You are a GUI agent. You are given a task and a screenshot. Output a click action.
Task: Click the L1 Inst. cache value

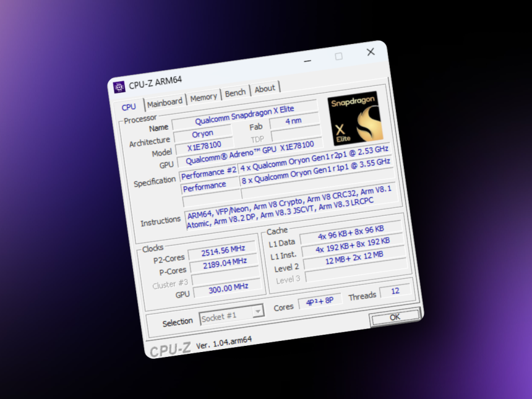pos(353,245)
